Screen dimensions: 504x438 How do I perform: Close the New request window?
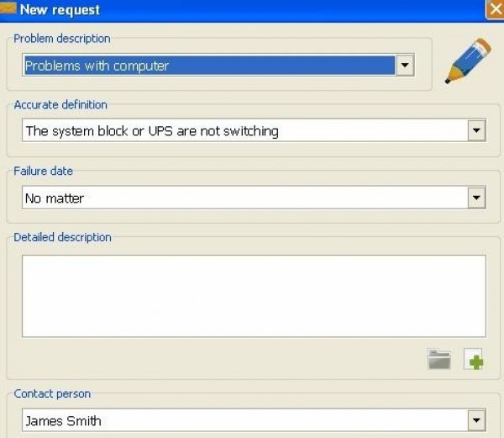[496, 9]
